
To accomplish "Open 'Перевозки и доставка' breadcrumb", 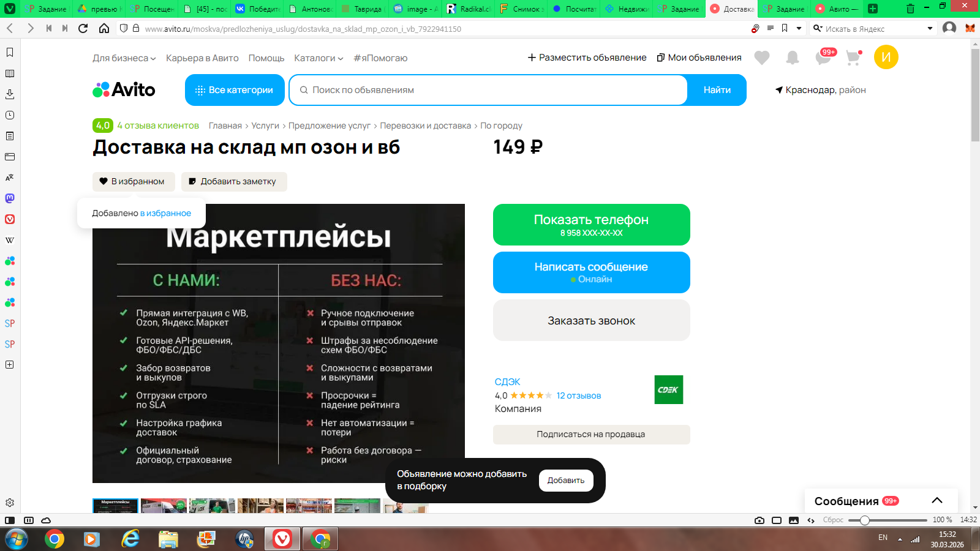I will click(426, 126).
